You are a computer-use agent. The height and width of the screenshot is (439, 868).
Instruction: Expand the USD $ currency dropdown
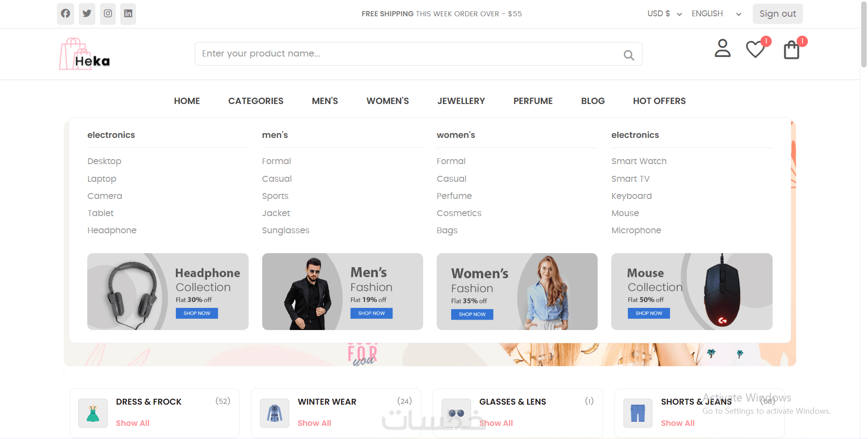pos(664,14)
